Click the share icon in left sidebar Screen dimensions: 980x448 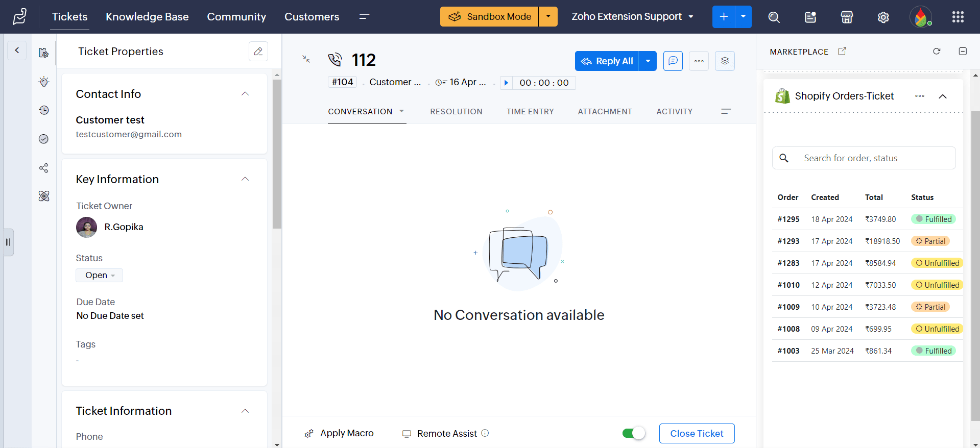point(44,168)
